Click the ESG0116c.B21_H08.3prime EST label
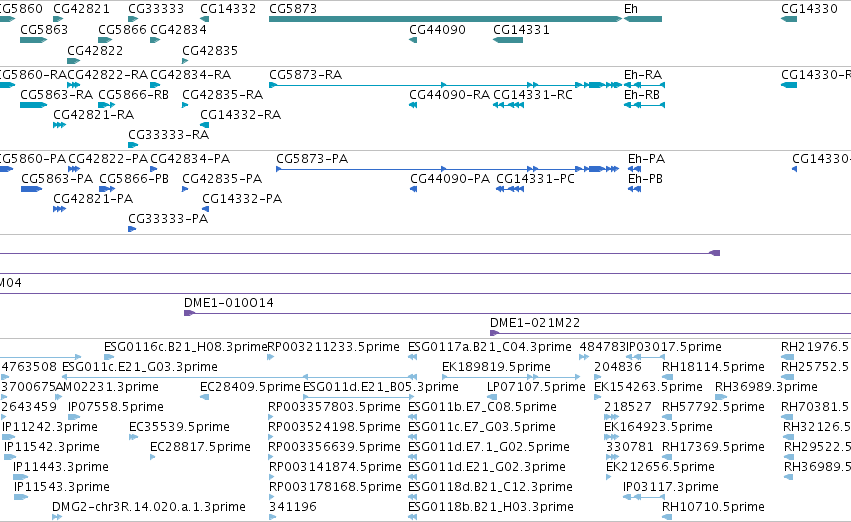Viewport: 851px width, 522px height. tap(186, 347)
